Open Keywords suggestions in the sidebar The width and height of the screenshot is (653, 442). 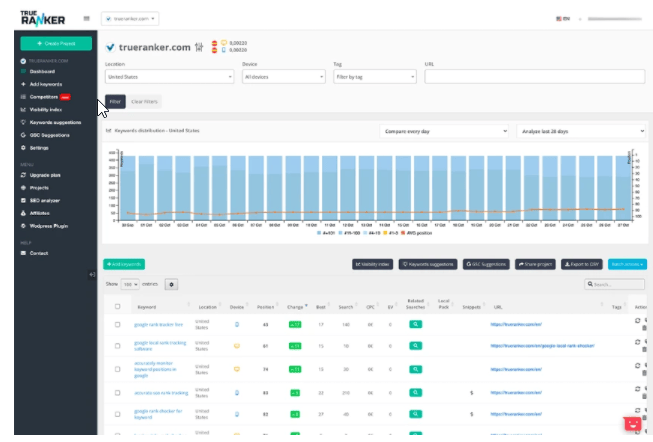tap(54, 122)
